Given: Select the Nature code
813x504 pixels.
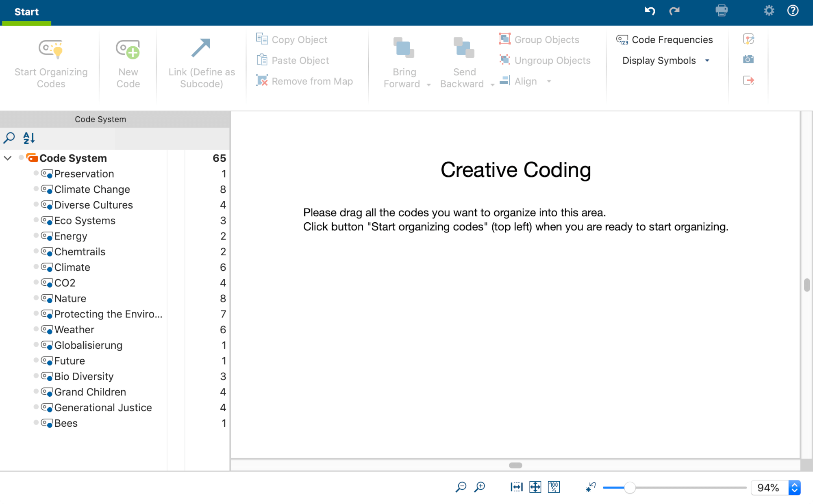Looking at the screenshot, I should tap(70, 298).
